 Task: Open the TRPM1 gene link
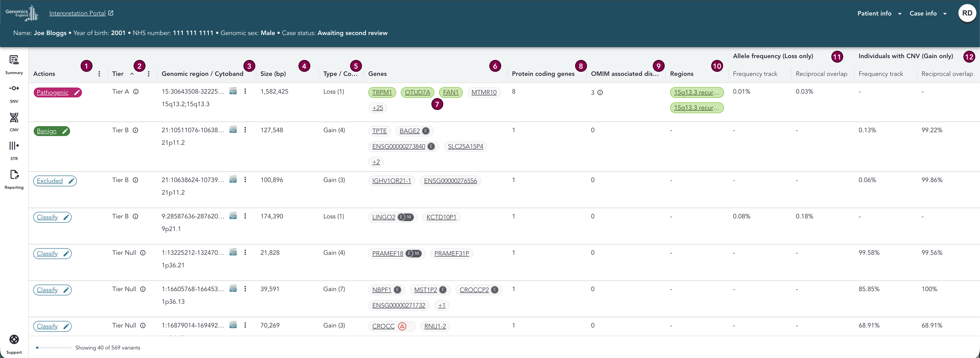[x=382, y=92]
